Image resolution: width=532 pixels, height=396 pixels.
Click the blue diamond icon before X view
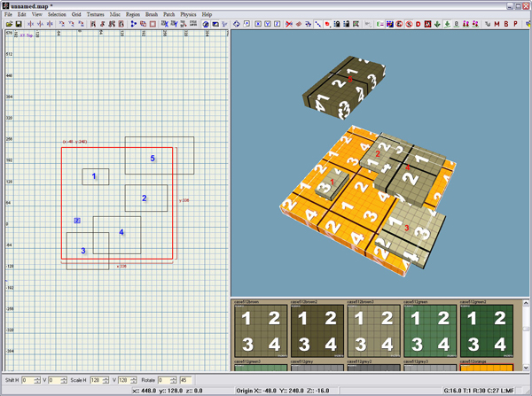[237, 24]
